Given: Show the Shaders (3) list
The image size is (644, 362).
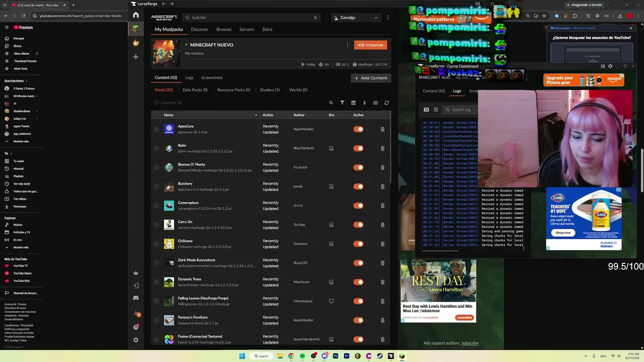Looking at the screenshot, I should tap(270, 90).
